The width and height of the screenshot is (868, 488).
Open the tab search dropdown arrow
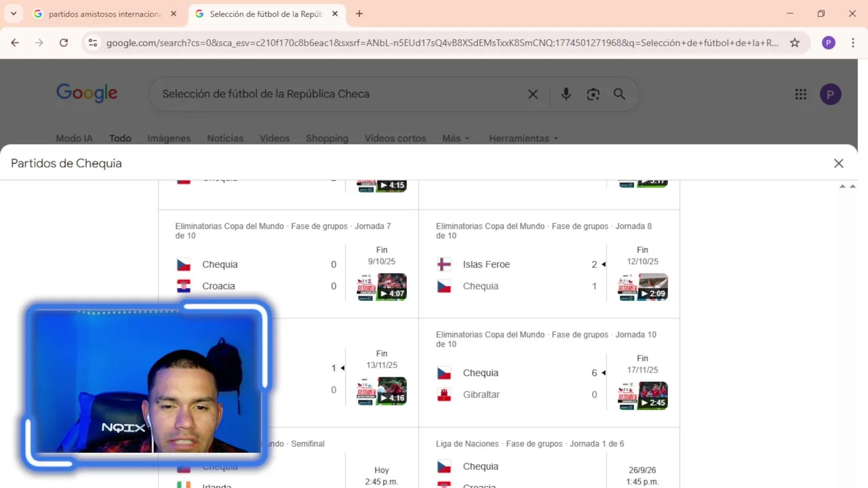click(13, 14)
